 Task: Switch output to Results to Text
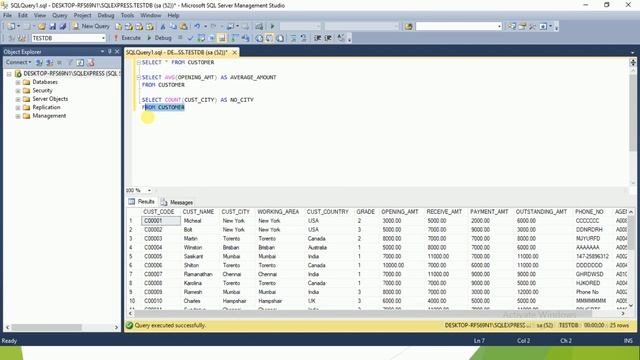(x=259, y=38)
